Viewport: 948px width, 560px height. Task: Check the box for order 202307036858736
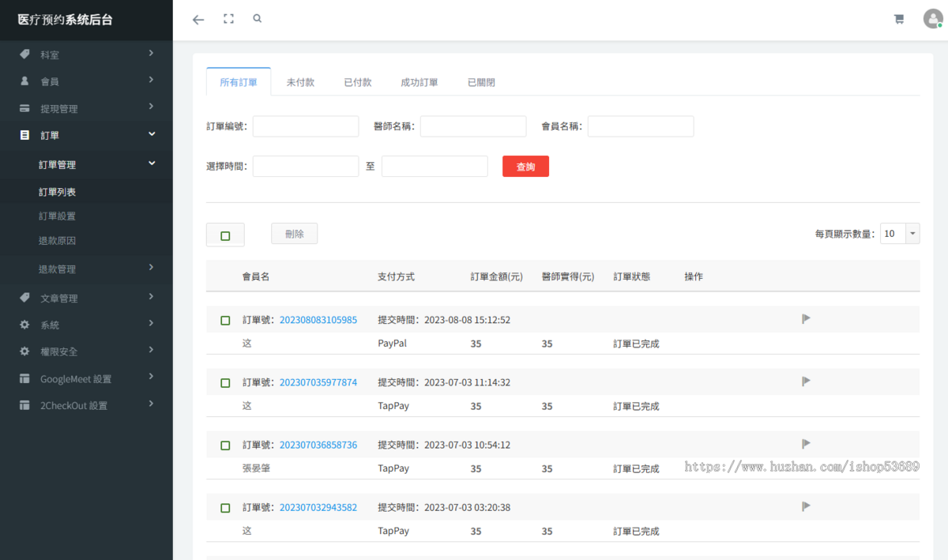(x=225, y=445)
